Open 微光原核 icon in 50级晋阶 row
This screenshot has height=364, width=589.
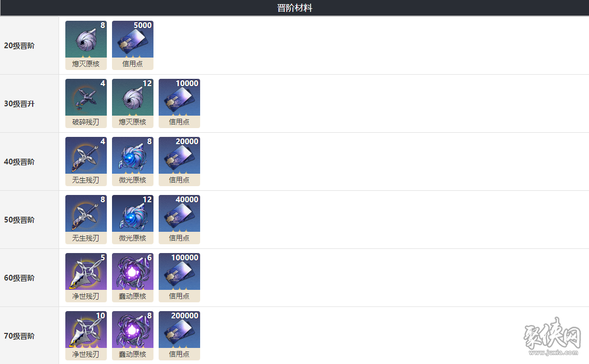[x=133, y=219]
